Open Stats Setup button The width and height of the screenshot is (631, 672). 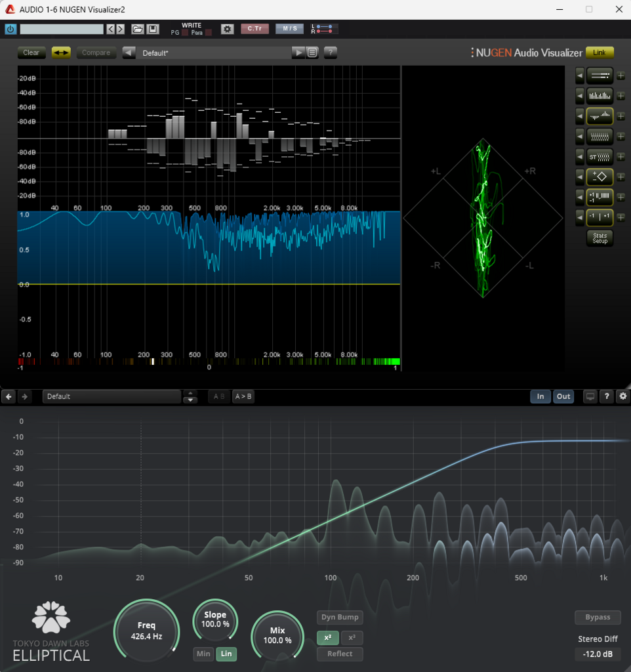[600, 238]
